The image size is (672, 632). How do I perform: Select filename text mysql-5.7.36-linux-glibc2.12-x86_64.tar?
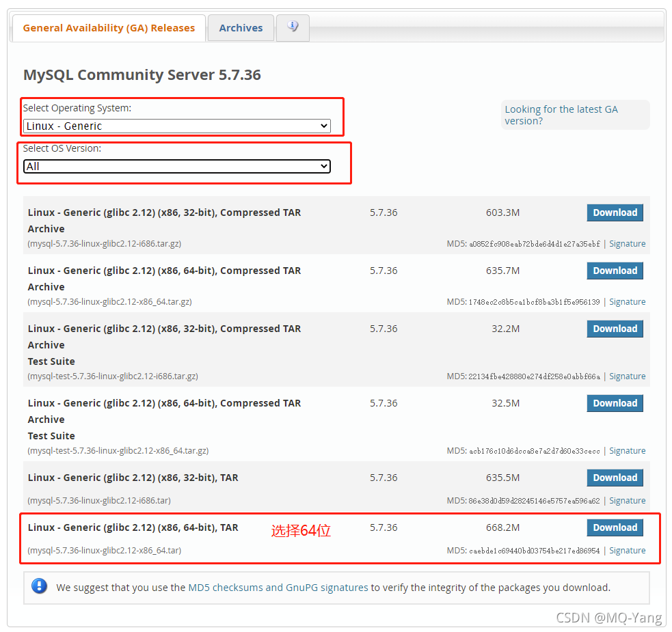coord(104,550)
